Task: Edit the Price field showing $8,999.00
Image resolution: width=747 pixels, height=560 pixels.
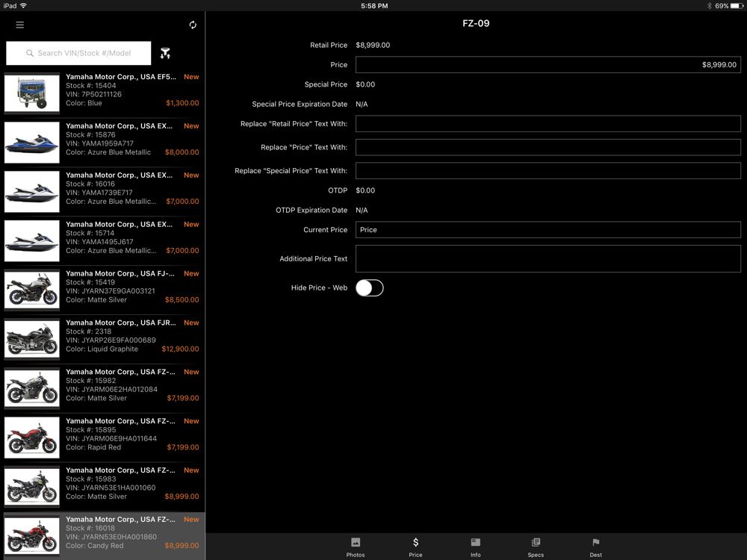Action: pyautogui.click(x=548, y=65)
